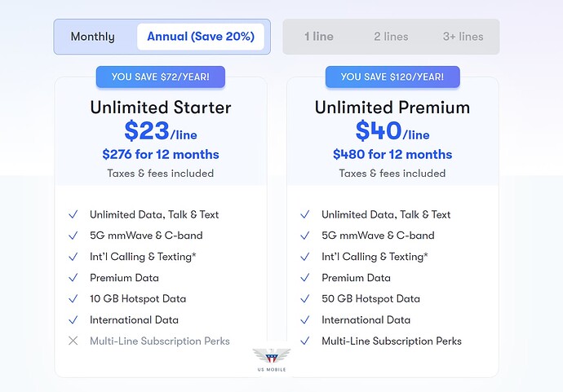Click checkmark beside Starter International Data
Screen dimensions: 563x392
coord(73,319)
